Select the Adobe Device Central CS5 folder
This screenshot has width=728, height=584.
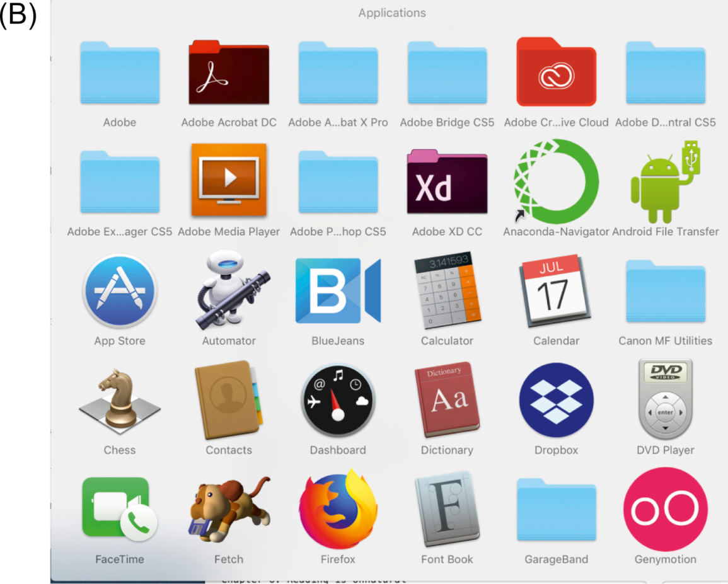point(666,73)
